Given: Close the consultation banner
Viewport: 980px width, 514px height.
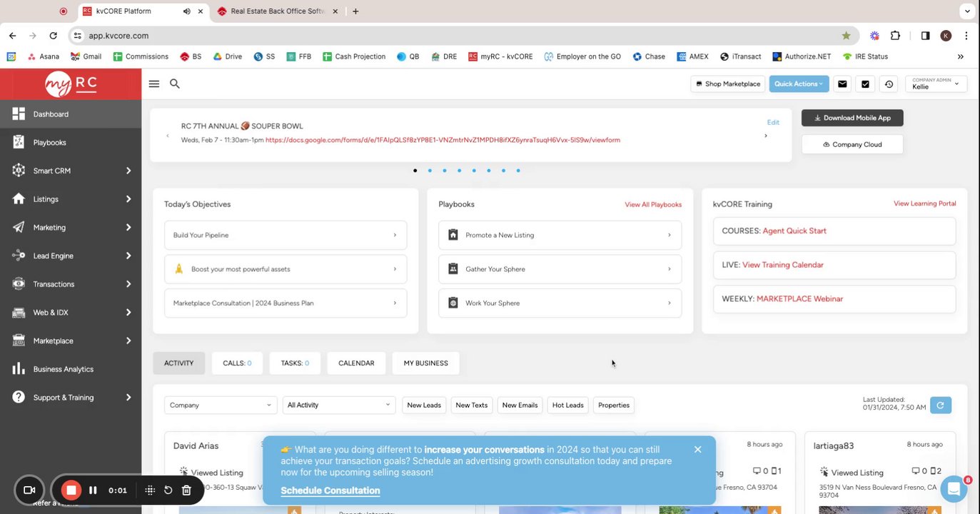Looking at the screenshot, I should click(697, 450).
